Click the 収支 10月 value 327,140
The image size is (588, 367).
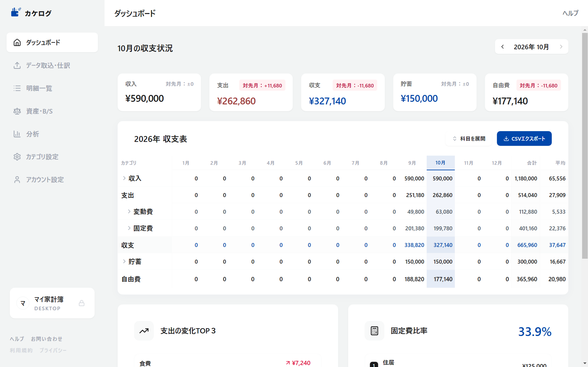443,245
